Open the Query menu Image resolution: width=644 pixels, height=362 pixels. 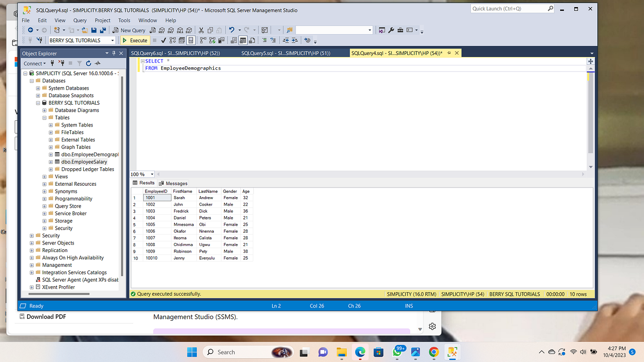coord(80,20)
